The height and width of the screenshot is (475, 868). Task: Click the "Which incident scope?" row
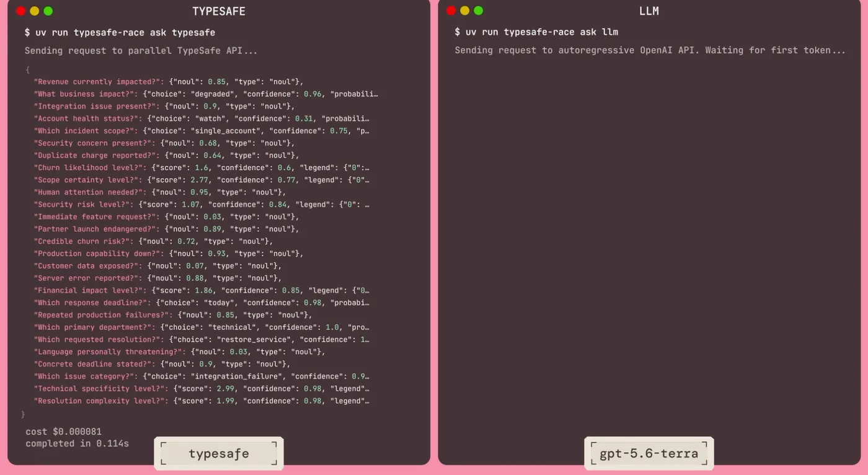click(x=201, y=131)
